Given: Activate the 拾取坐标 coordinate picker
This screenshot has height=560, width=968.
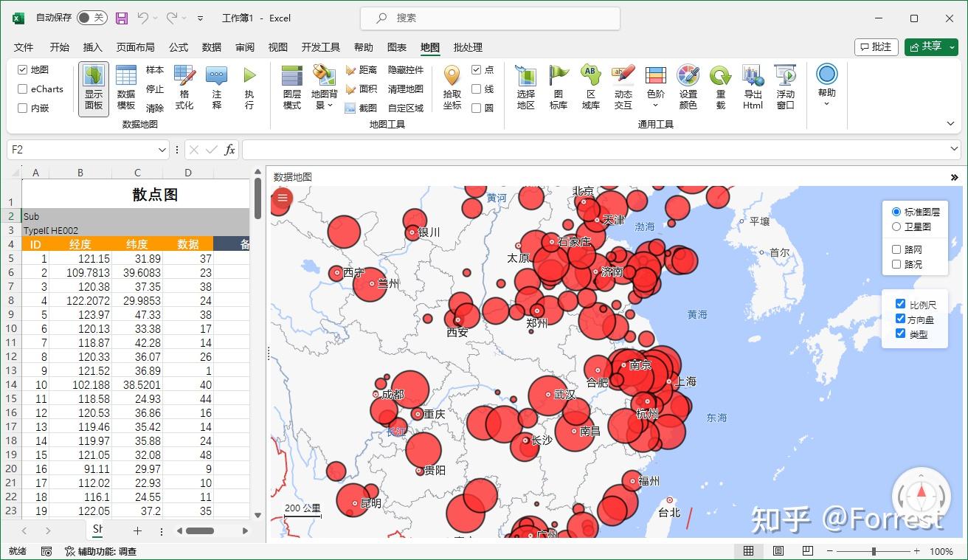Looking at the screenshot, I should point(451,89).
